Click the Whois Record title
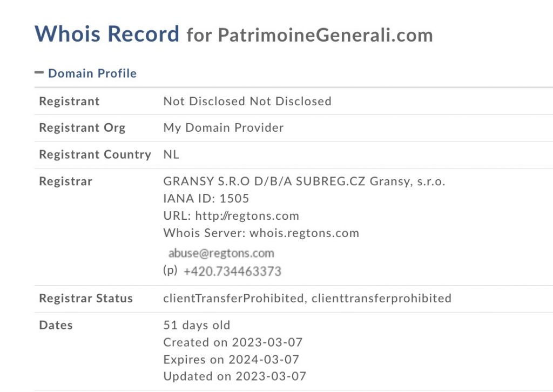553x392 pixels. pyautogui.click(x=107, y=34)
